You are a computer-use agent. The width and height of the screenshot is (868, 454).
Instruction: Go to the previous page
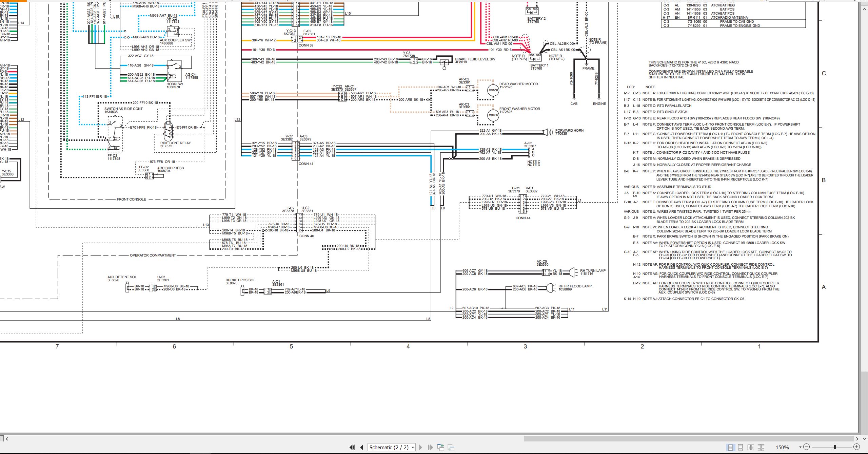[x=362, y=447]
